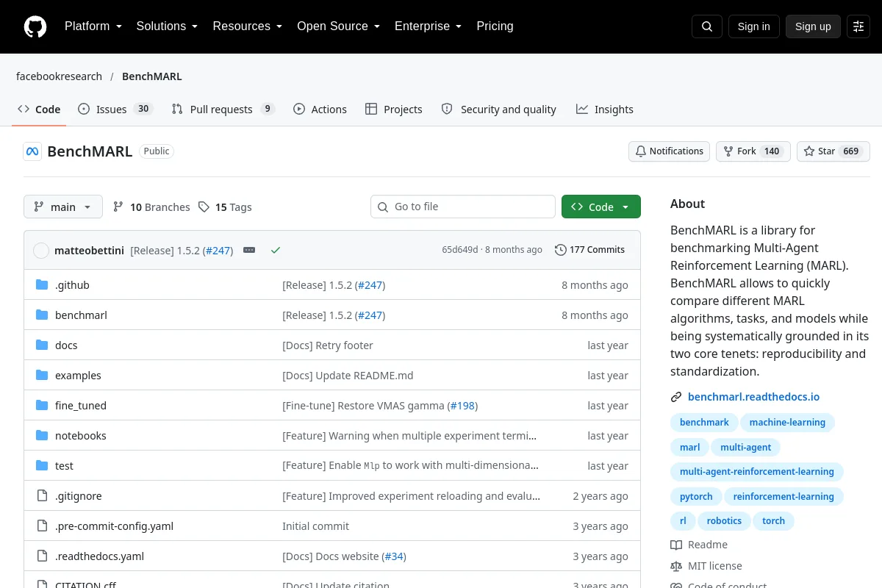Click the .pre-commit-config.yaml file icon

tap(42, 526)
